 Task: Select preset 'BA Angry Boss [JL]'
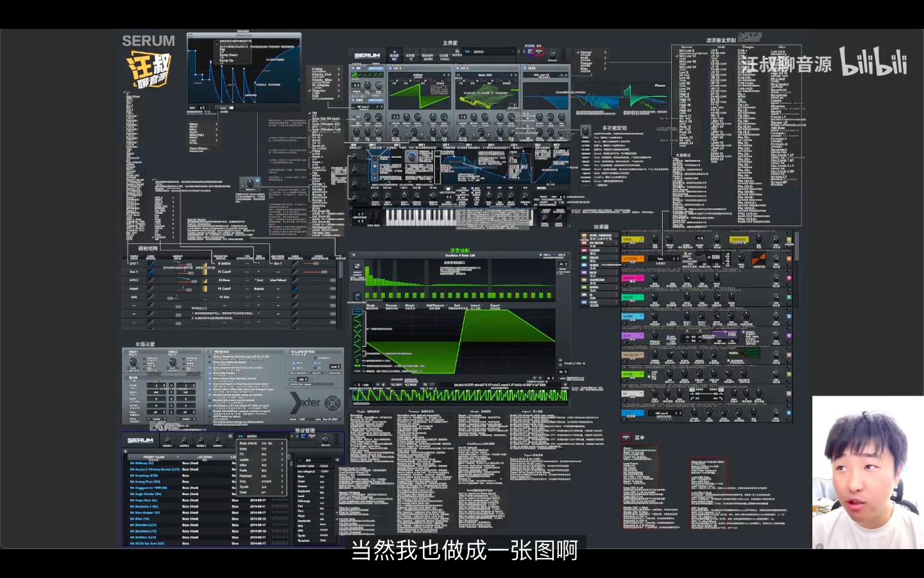(144, 500)
